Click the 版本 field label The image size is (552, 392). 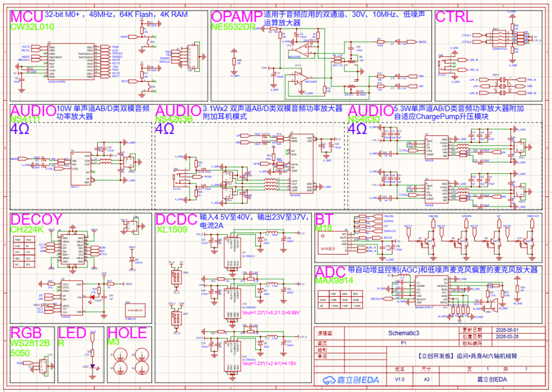coord(400,369)
